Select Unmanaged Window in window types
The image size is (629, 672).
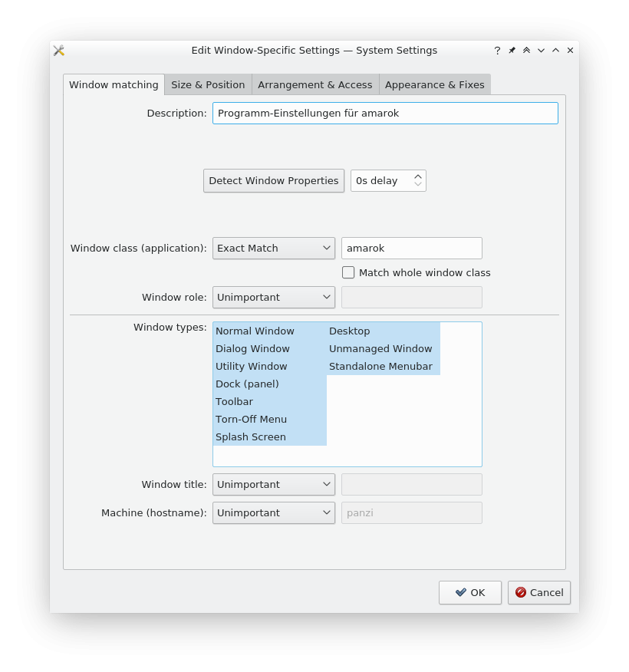coord(384,348)
